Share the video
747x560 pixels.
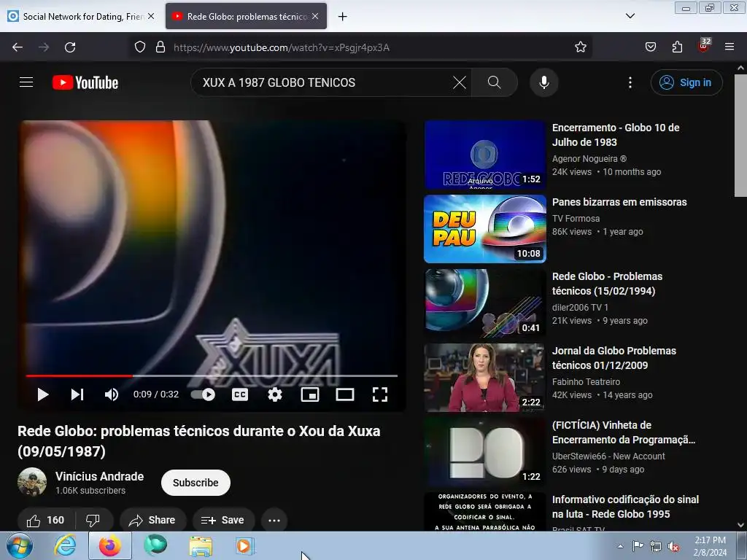(x=152, y=520)
